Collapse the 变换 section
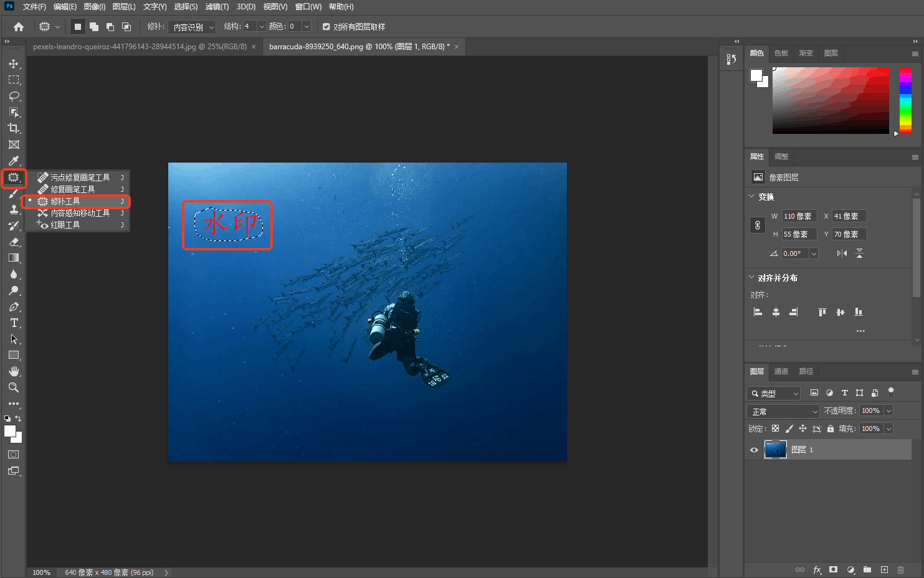Viewport: 924px width, 578px height. [751, 196]
